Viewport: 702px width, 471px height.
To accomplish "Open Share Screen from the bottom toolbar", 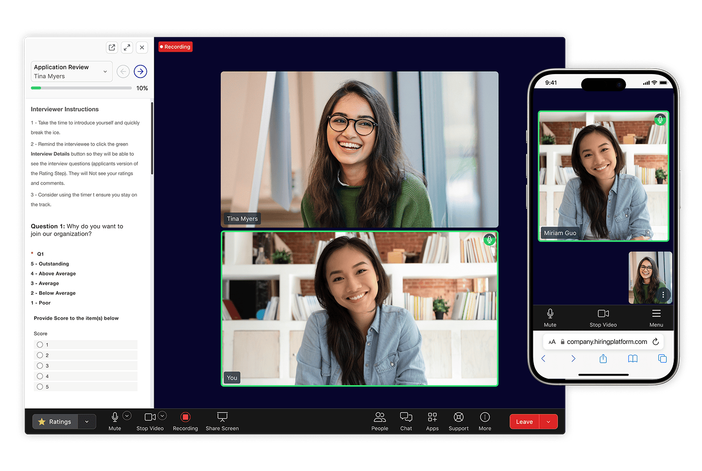I will pyautogui.click(x=222, y=418).
